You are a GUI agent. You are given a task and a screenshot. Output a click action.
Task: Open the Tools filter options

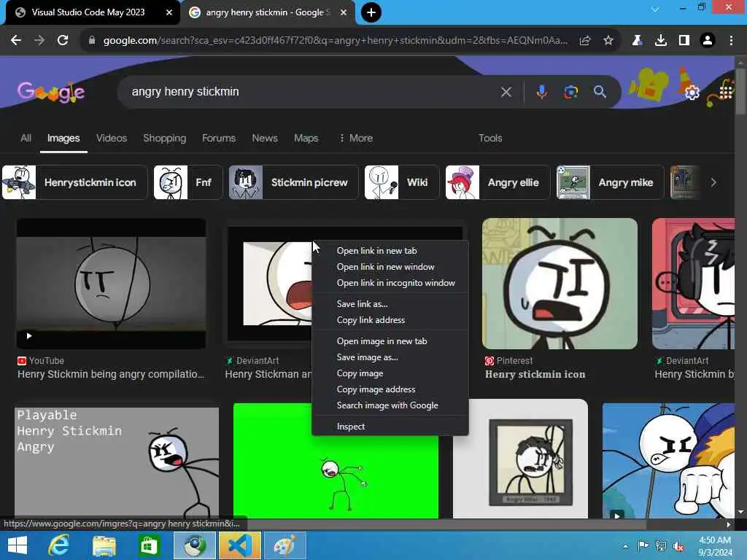(x=490, y=138)
